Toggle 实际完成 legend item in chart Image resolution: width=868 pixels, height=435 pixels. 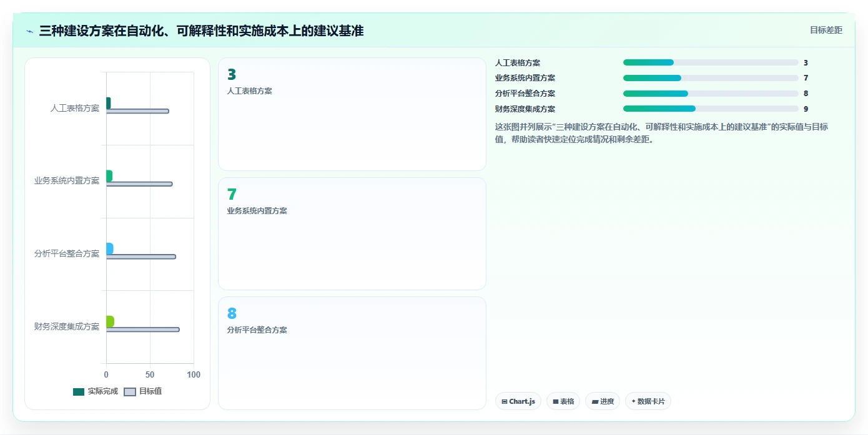click(96, 391)
